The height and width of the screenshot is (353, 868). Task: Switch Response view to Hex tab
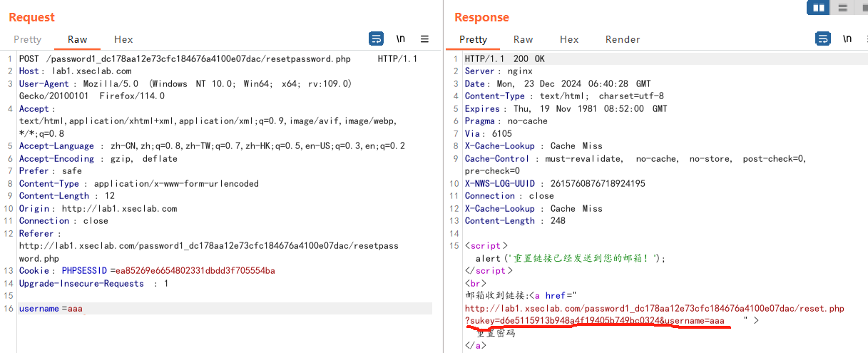(569, 39)
